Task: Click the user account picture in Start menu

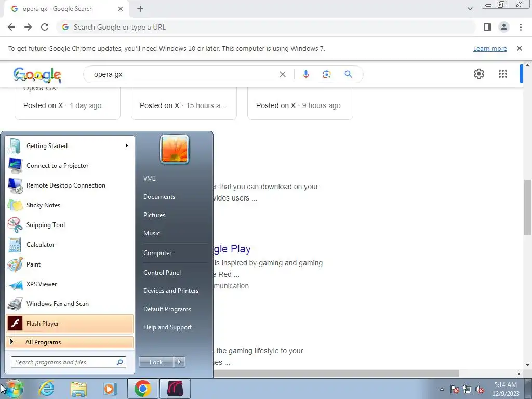Action: pyautogui.click(x=175, y=149)
